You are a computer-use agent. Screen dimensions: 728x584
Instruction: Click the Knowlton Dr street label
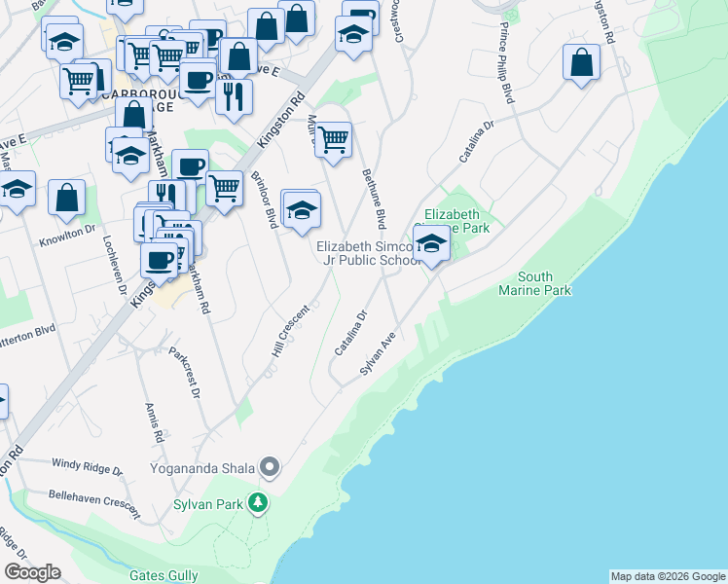[x=67, y=236]
